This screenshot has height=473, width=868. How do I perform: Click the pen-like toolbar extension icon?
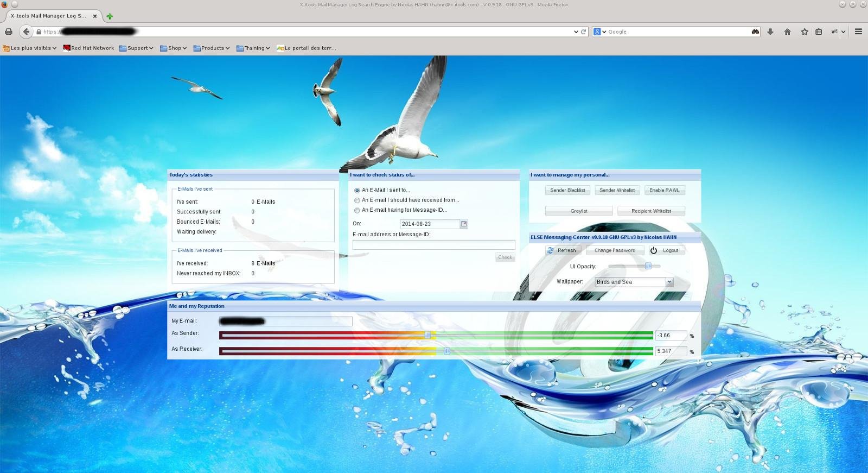coord(834,31)
